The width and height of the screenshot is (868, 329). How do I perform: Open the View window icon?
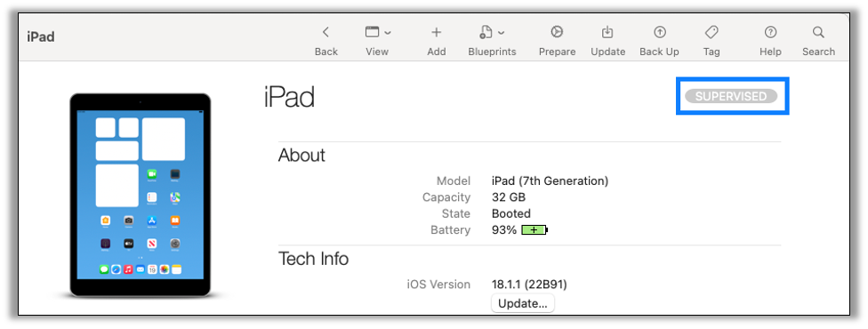coord(372,32)
